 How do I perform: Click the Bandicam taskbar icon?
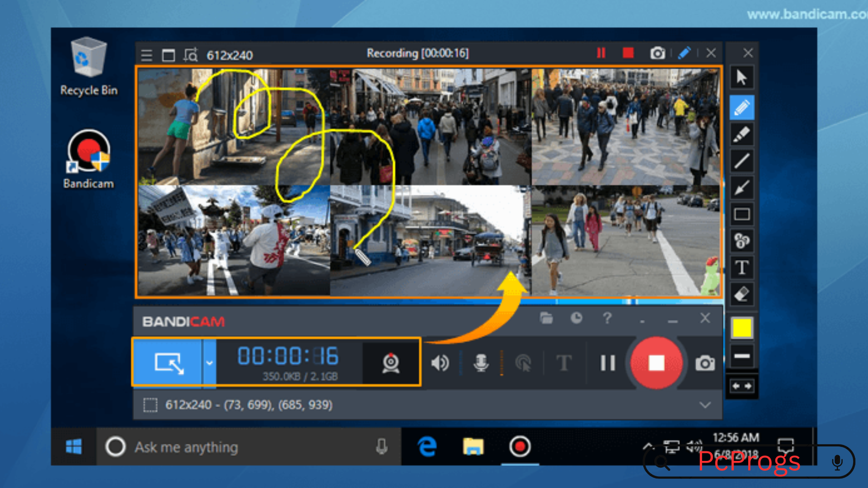pyautogui.click(x=520, y=447)
